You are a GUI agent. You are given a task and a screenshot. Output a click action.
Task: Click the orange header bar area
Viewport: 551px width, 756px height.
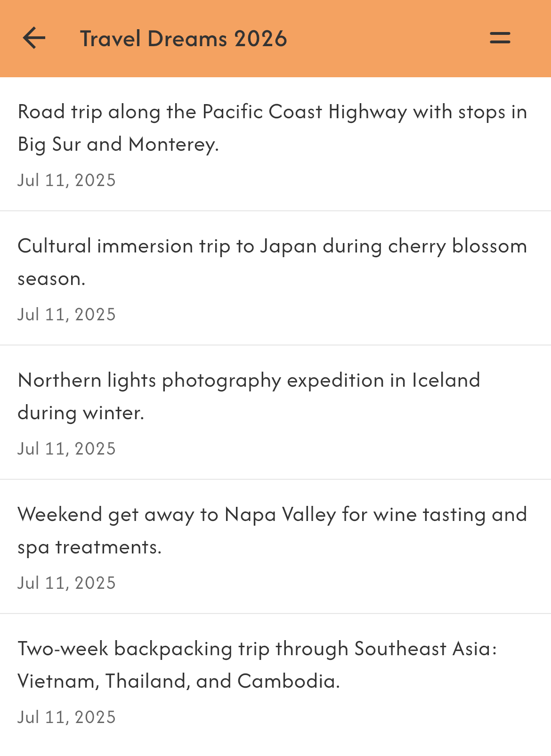click(275, 39)
